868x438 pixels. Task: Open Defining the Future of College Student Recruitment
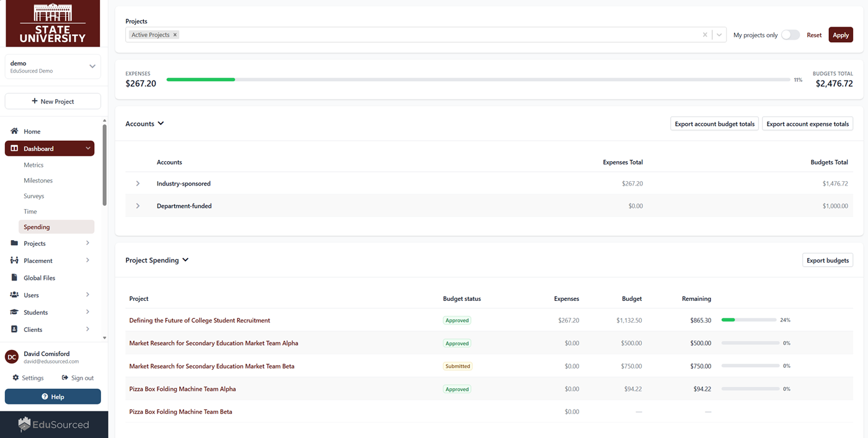[x=200, y=321]
